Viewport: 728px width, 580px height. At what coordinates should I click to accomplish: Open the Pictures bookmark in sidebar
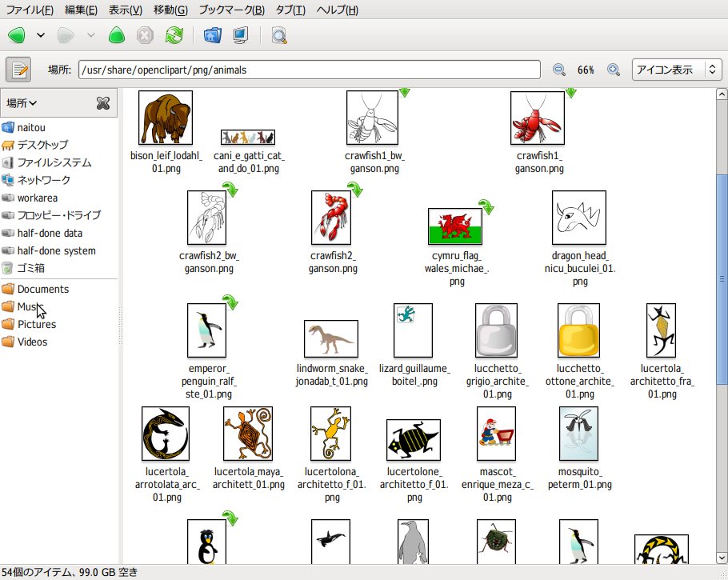point(37,324)
